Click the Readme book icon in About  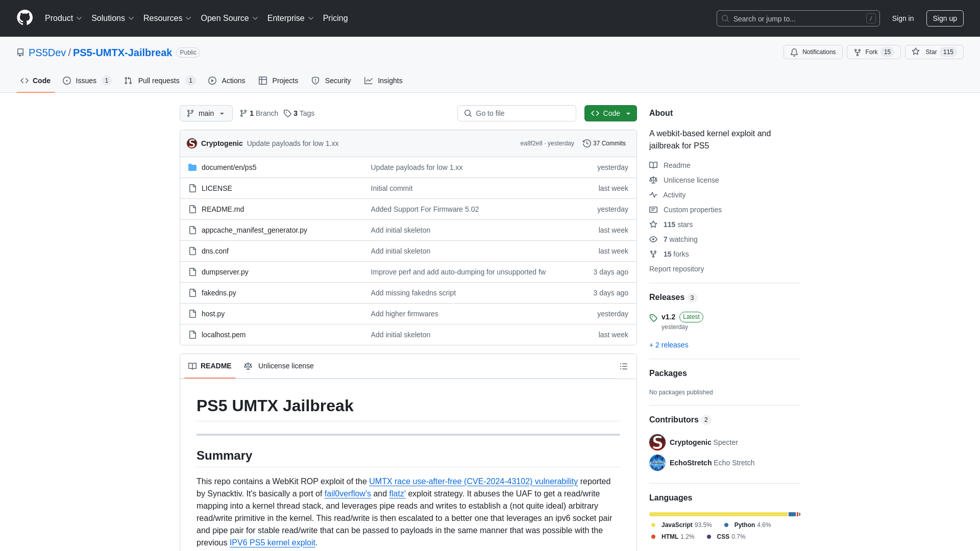pyautogui.click(x=653, y=165)
